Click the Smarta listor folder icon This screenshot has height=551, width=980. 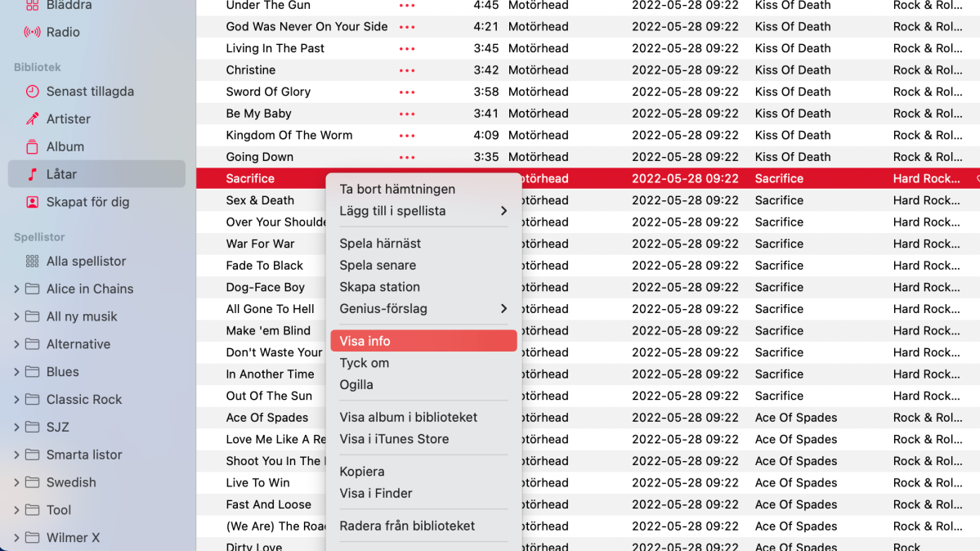pos(32,455)
